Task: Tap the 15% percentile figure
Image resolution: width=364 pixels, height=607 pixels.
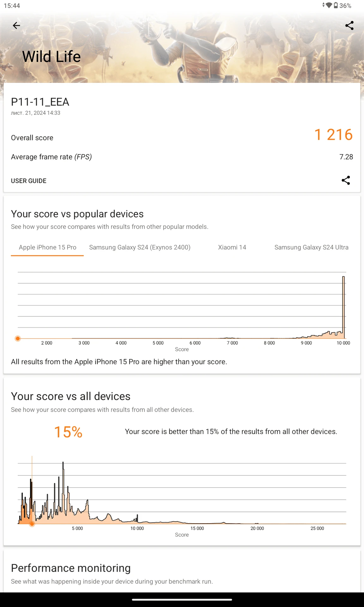Action: pos(68,432)
